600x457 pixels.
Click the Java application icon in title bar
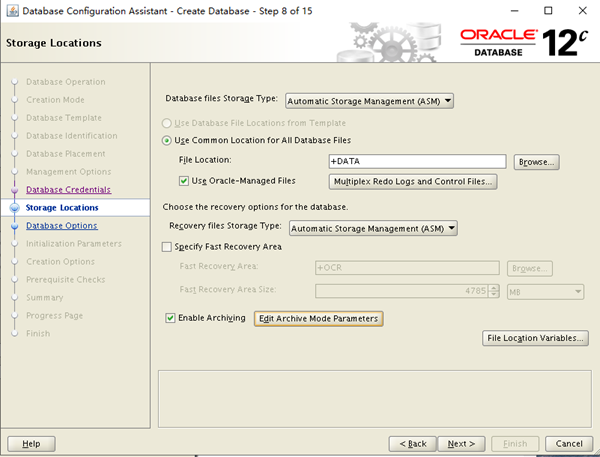12,11
